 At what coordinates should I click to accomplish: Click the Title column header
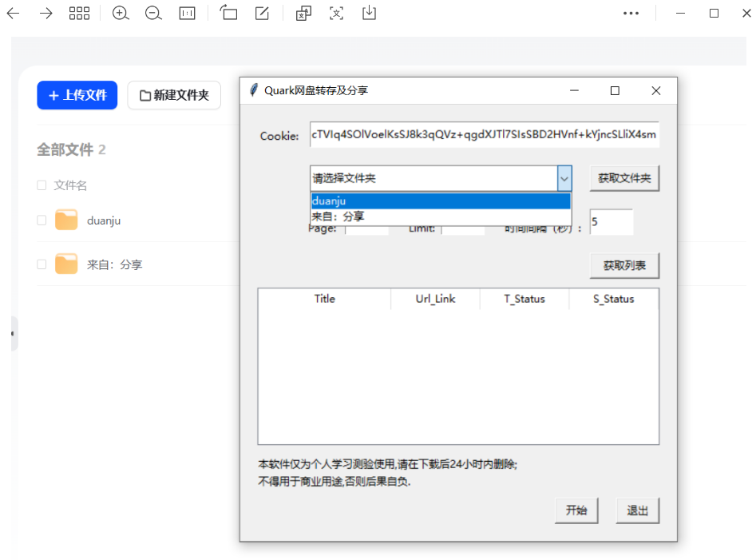(324, 299)
